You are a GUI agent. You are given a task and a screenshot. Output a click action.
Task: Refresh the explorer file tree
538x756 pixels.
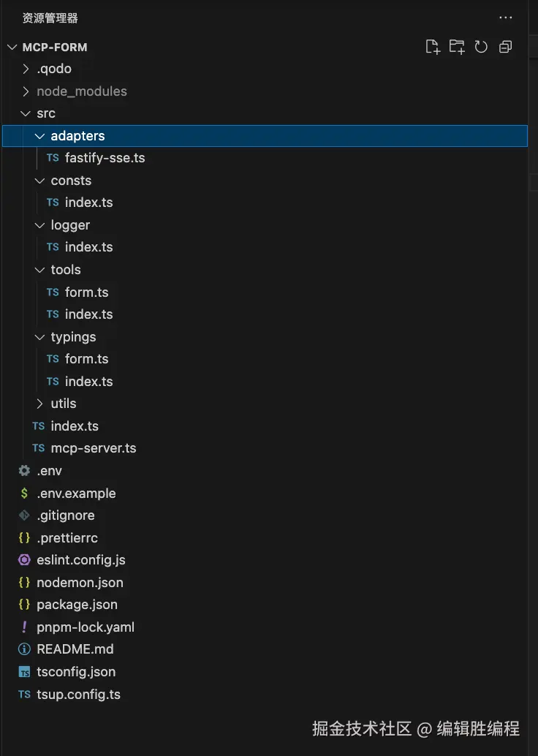[x=481, y=47]
